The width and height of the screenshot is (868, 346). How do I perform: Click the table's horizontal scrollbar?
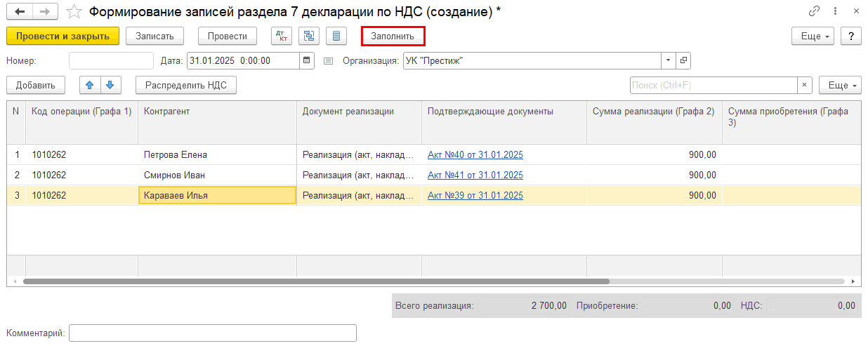click(316, 281)
